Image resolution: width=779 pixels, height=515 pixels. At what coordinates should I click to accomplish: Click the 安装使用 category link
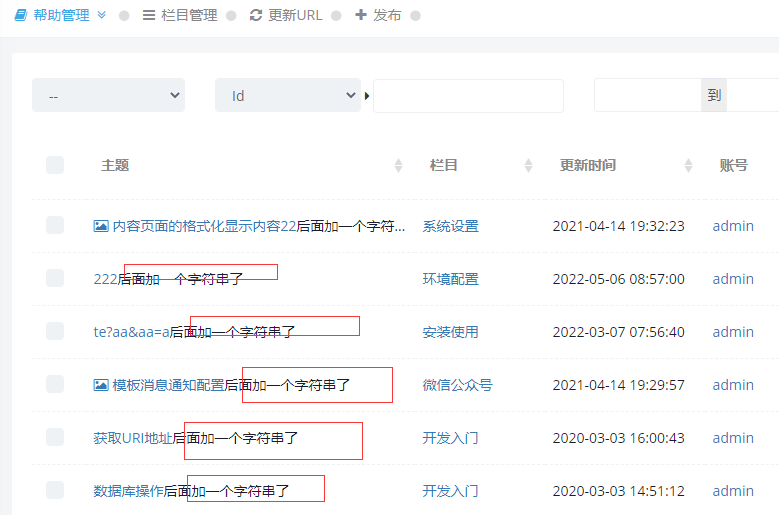tap(451, 332)
